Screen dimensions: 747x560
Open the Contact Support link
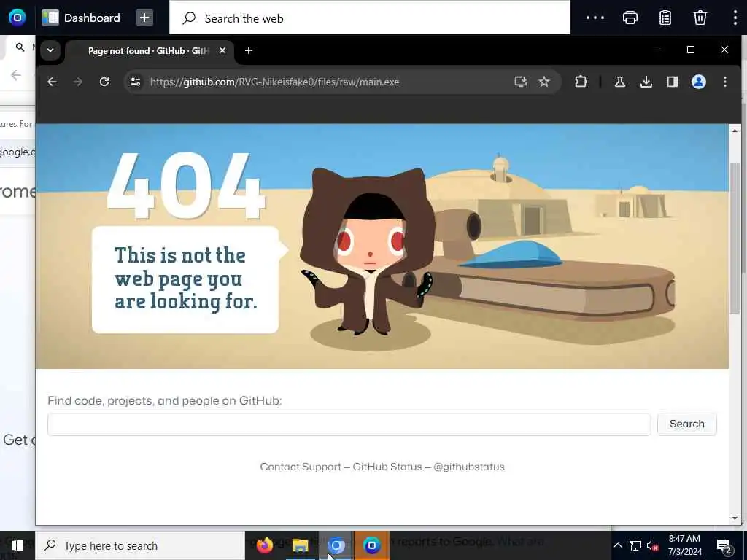(301, 467)
